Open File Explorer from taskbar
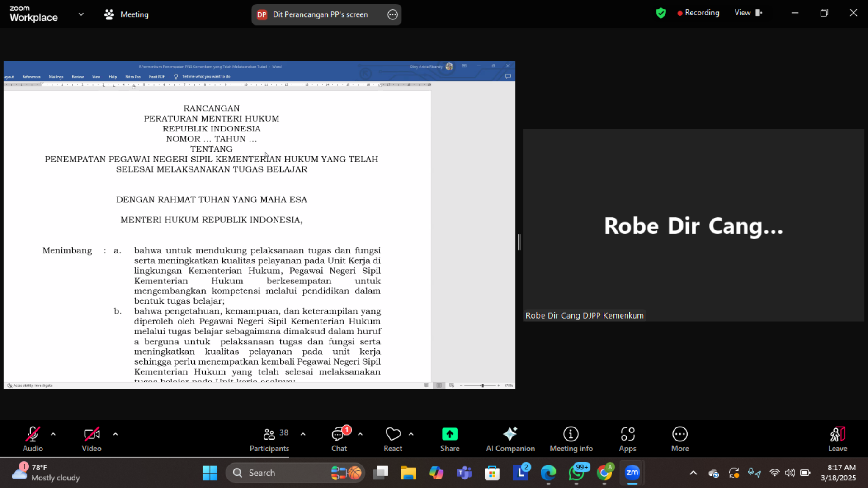This screenshot has width=868, height=488. point(408,473)
